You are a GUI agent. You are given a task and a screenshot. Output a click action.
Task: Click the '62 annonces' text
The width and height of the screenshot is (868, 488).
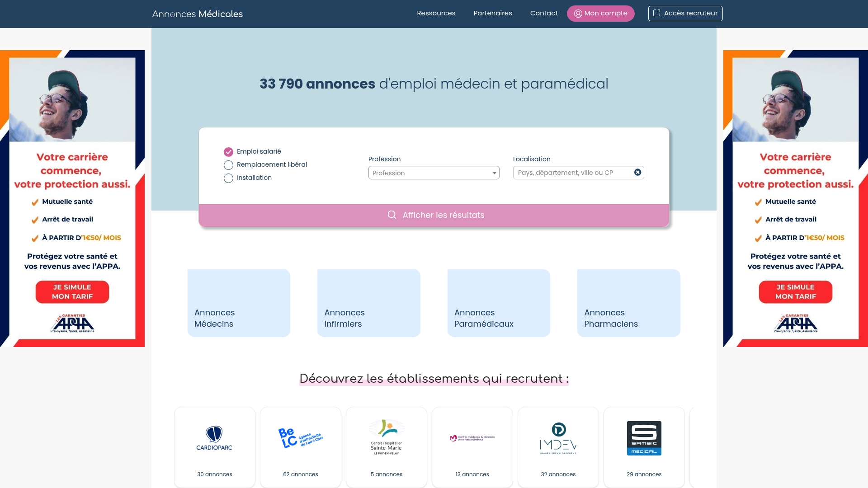click(x=301, y=474)
